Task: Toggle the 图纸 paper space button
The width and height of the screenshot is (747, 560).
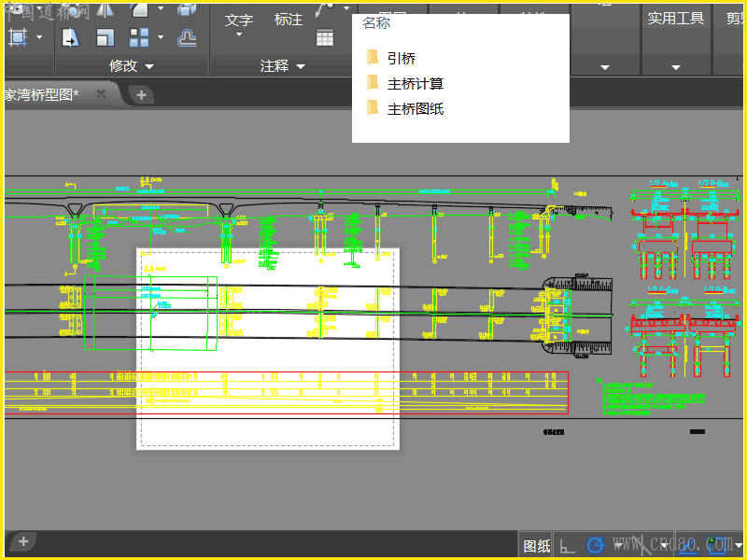Action: pos(536,546)
